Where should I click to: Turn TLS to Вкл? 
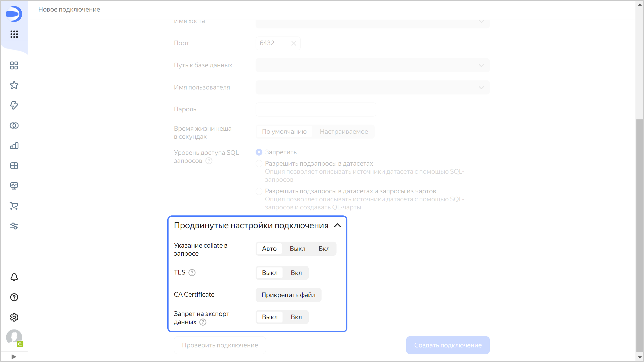click(296, 273)
